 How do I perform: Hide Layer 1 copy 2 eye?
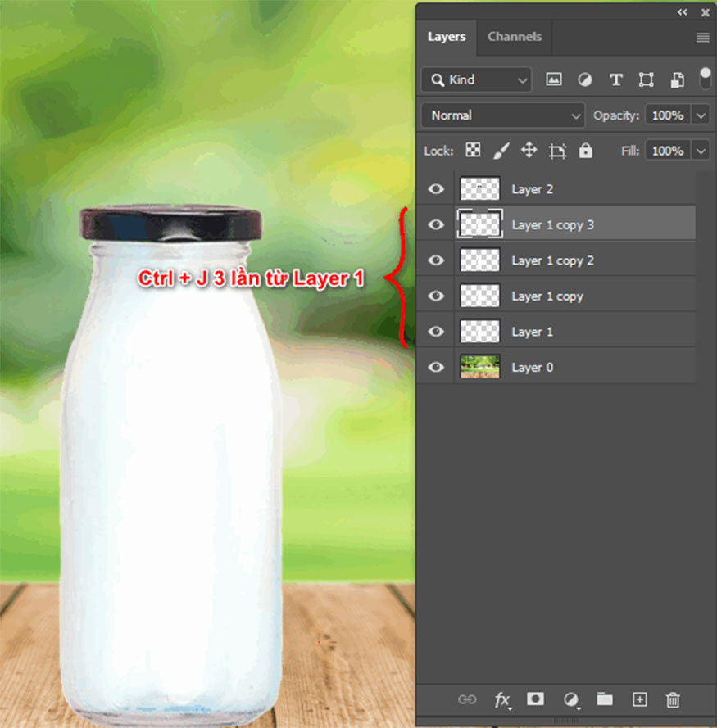point(436,260)
